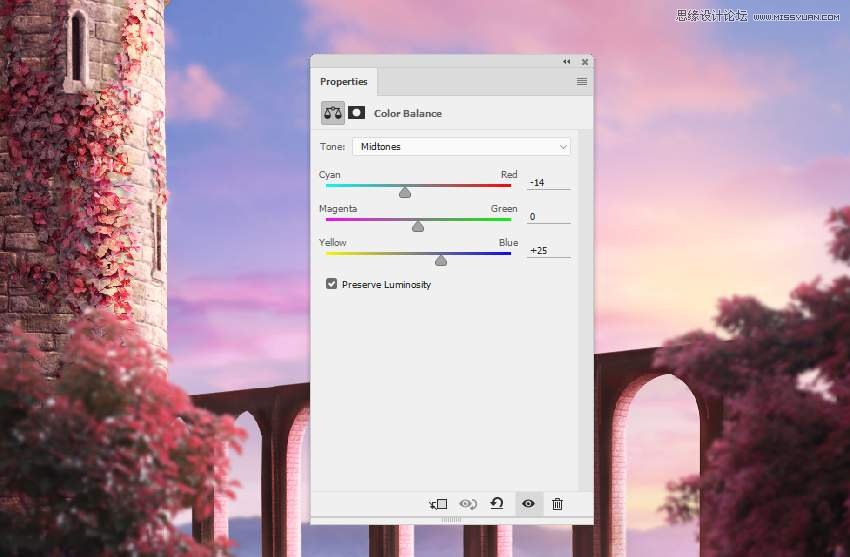Click the Color Balance title text
Screen dimensions: 850x557
click(x=408, y=113)
